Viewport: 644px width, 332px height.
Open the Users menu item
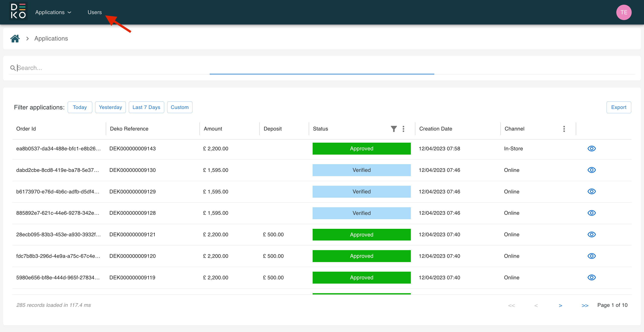95,12
